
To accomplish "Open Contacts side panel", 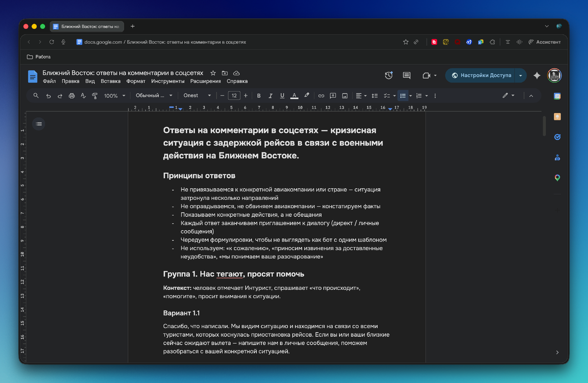I will pyautogui.click(x=557, y=157).
